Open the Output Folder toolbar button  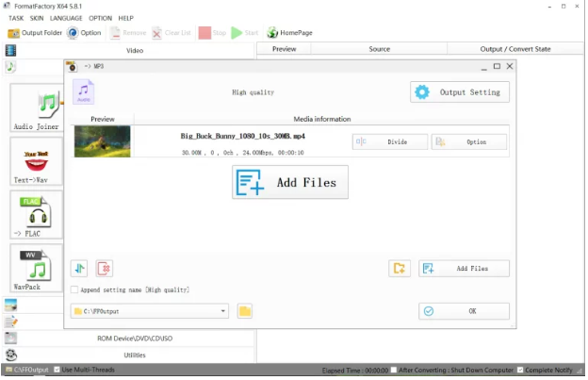pos(35,33)
